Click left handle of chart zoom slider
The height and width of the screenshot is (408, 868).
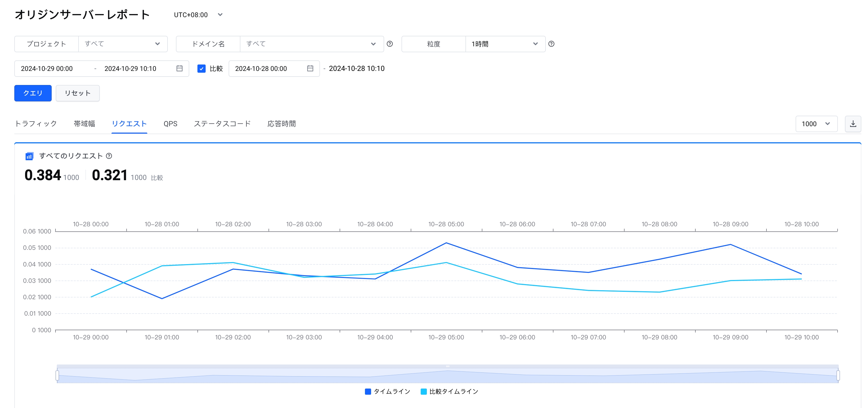(x=57, y=375)
